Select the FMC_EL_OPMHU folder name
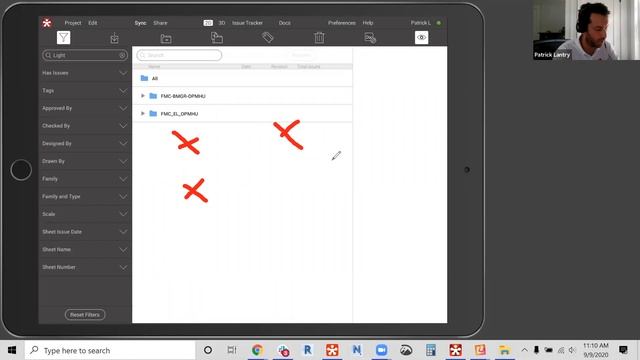The image size is (640, 360). 179,114
